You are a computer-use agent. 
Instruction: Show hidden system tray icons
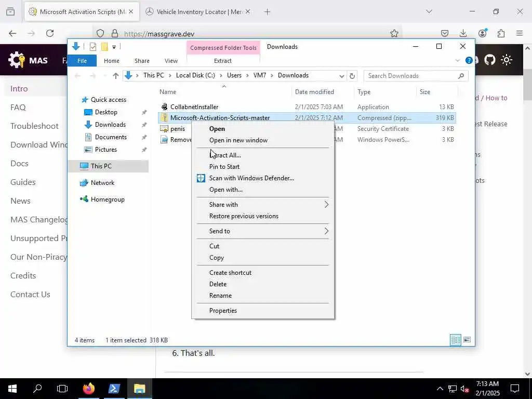[440, 389]
